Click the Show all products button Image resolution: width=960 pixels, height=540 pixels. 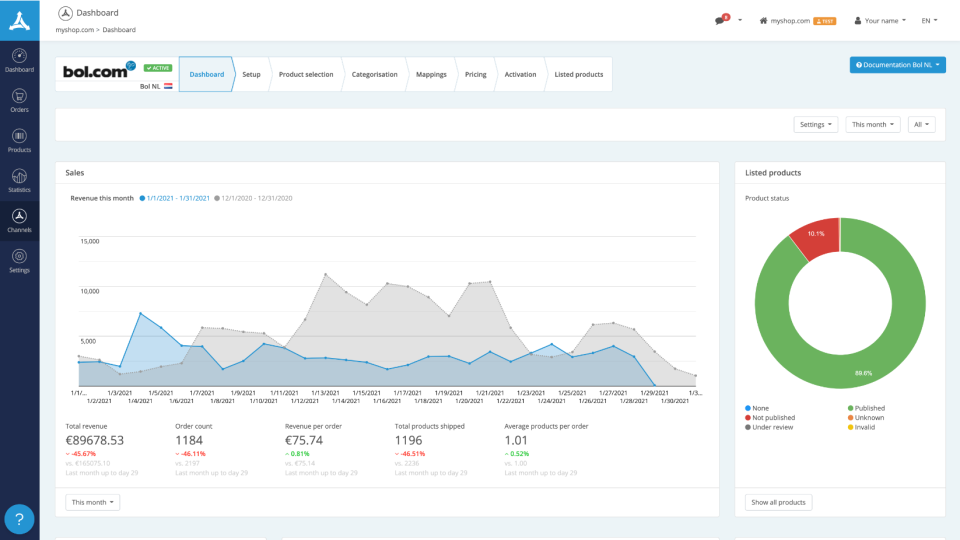point(778,502)
